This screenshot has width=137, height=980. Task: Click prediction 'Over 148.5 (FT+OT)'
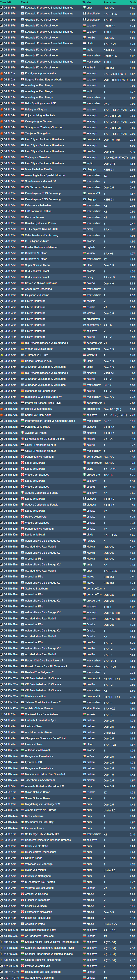[116, 80]
